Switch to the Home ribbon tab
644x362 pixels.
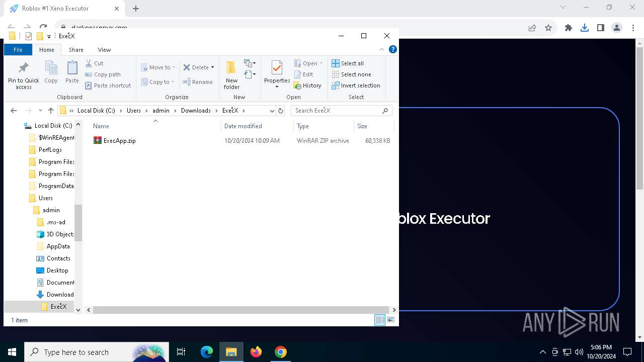(46, 50)
